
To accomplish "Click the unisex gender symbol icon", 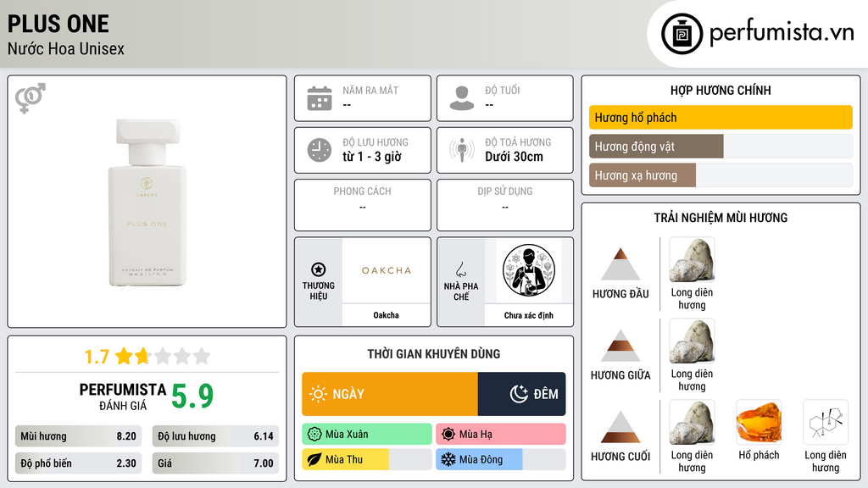I will (30, 98).
